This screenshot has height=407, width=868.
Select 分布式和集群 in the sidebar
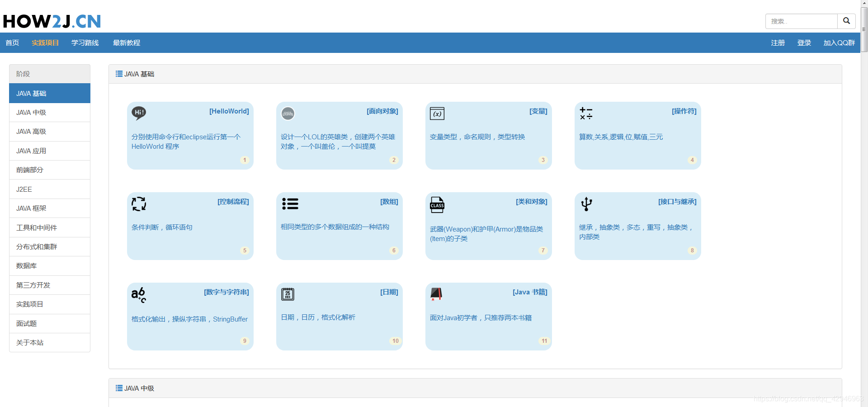[x=50, y=247]
